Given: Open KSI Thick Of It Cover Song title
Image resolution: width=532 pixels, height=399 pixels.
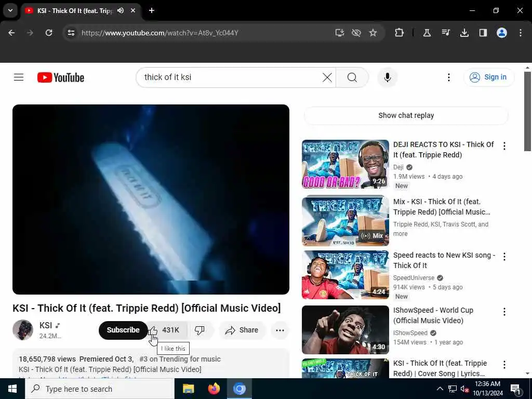Looking at the screenshot, I should [440, 368].
